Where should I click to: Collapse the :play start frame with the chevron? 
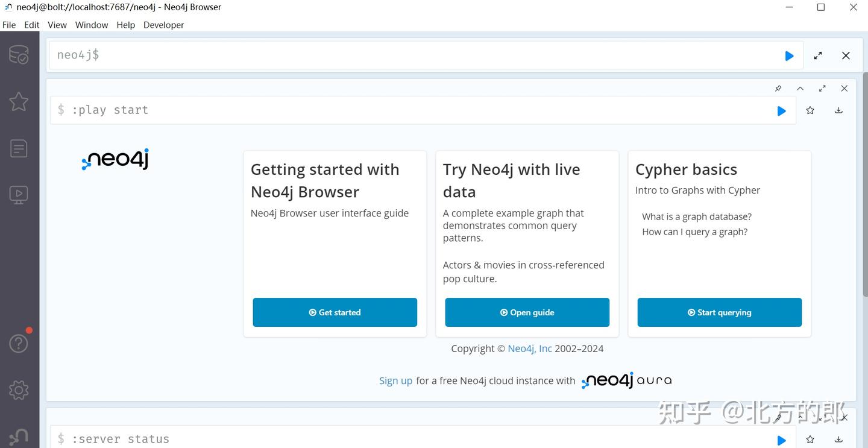(800, 88)
